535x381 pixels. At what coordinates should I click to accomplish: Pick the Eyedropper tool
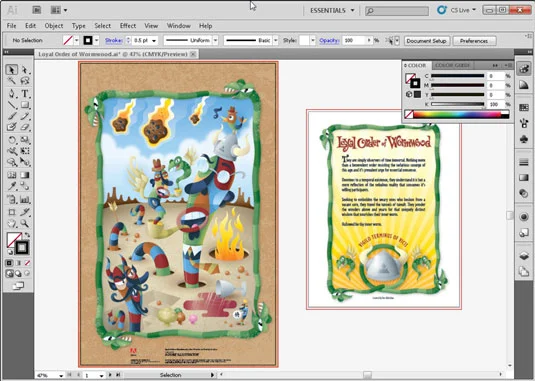click(x=12, y=186)
